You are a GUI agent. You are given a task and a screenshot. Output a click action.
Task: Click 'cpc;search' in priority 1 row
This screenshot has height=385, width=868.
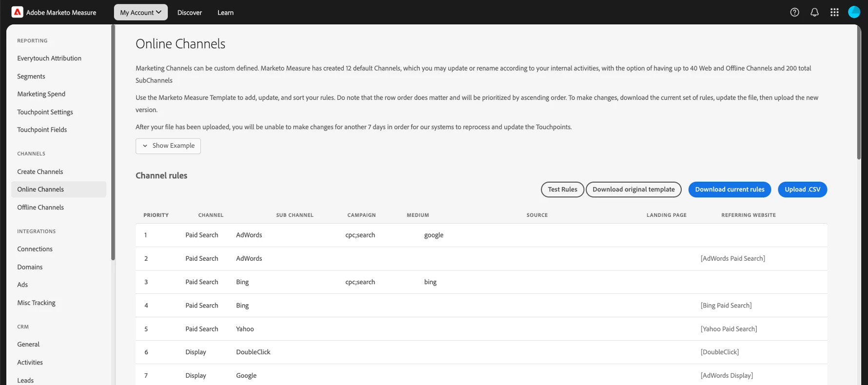(x=360, y=235)
